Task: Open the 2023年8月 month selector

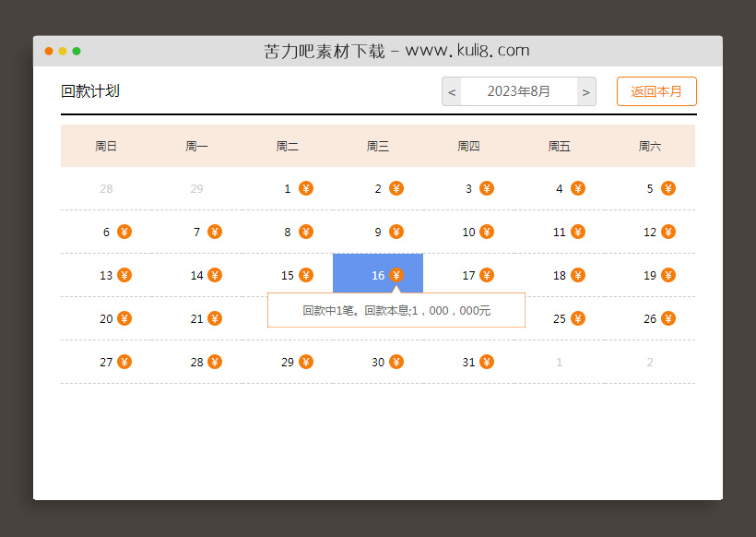Action: click(x=519, y=91)
